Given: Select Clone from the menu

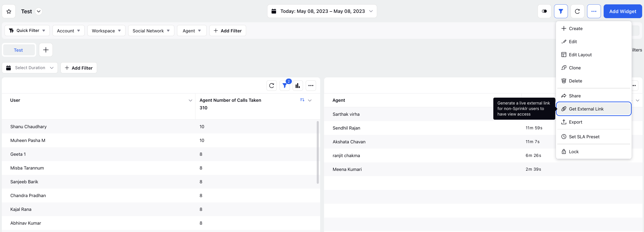Looking at the screenshot, I should click(x=594, y=68).
